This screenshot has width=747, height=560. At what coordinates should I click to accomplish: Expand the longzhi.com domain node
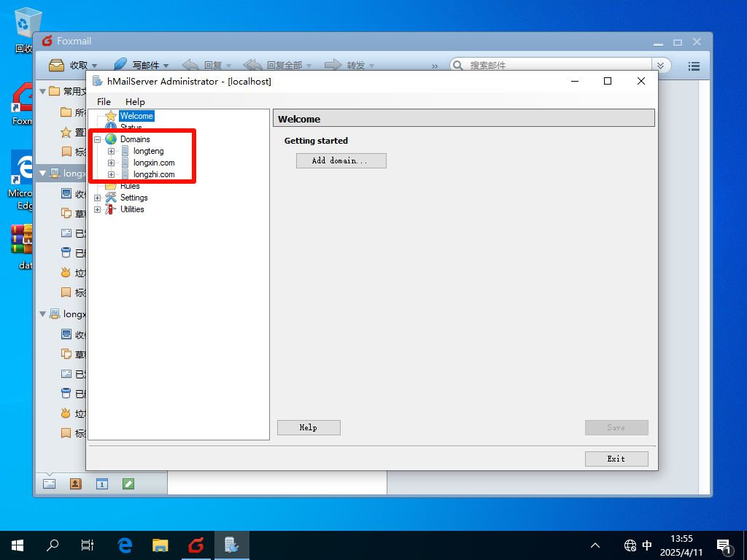[111, 174]
